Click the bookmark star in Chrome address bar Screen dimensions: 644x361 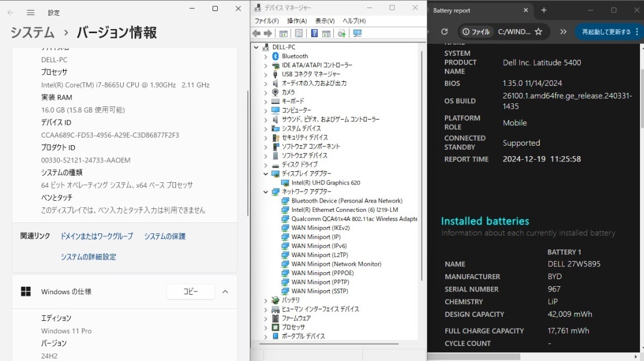click(x=537, y=33)
